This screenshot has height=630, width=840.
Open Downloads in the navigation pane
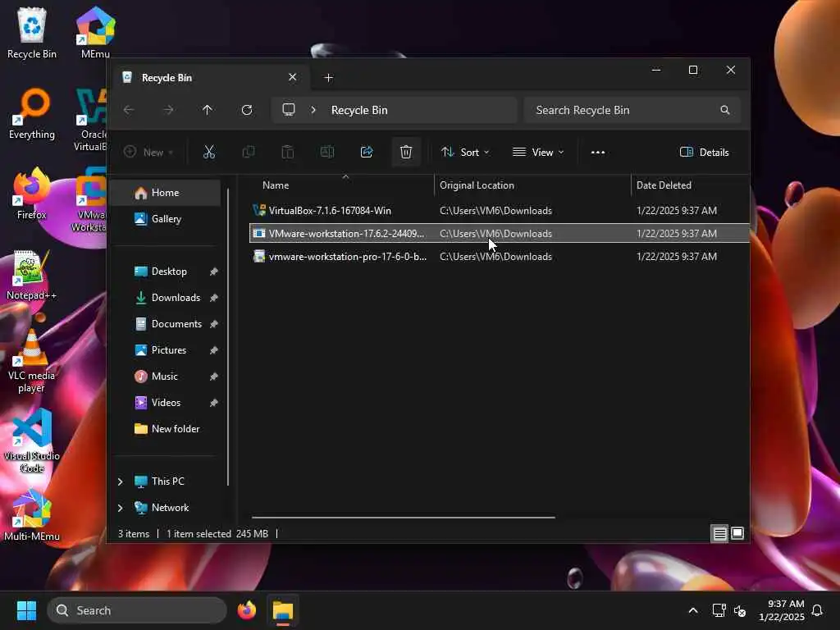tap(167, 298)
